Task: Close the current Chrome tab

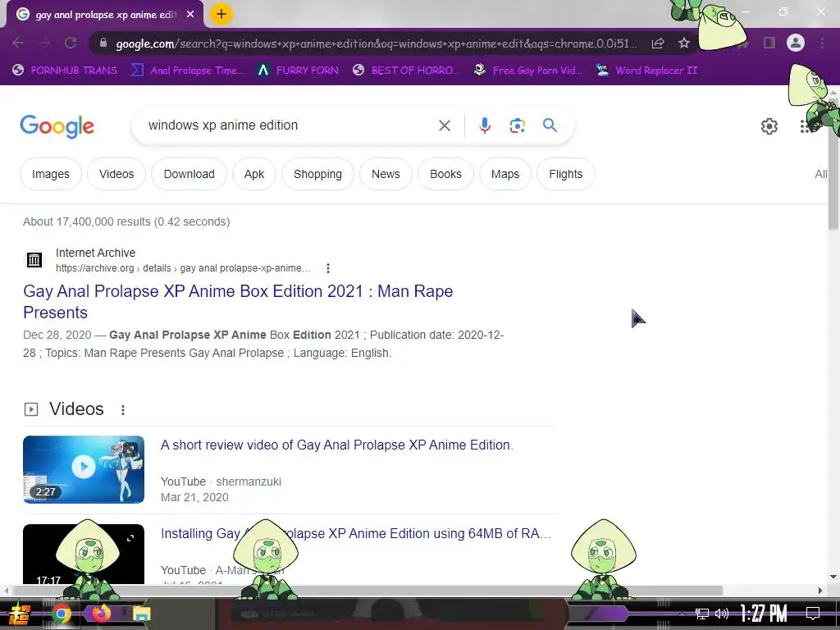Action: [x=190, y=15]
